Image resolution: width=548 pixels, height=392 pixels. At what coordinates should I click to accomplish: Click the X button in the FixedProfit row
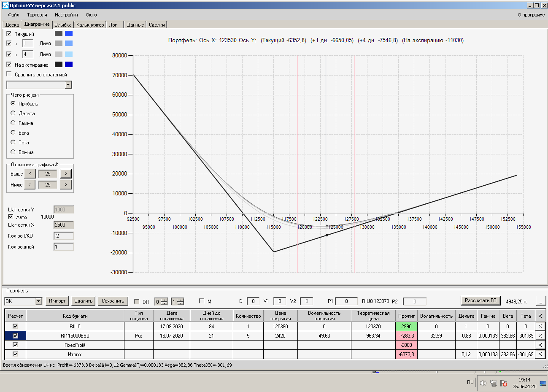pos(540,345)
